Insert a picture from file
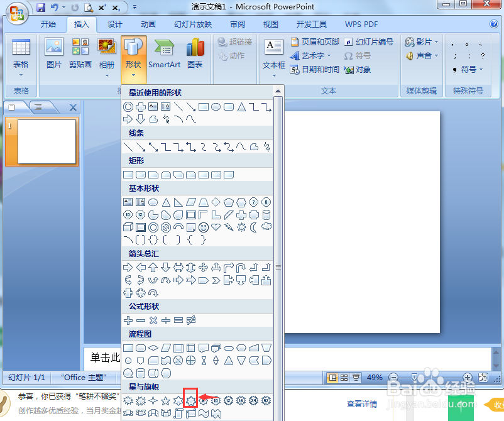The height and width of the screenshot is (421, 504). click(54, 53)
